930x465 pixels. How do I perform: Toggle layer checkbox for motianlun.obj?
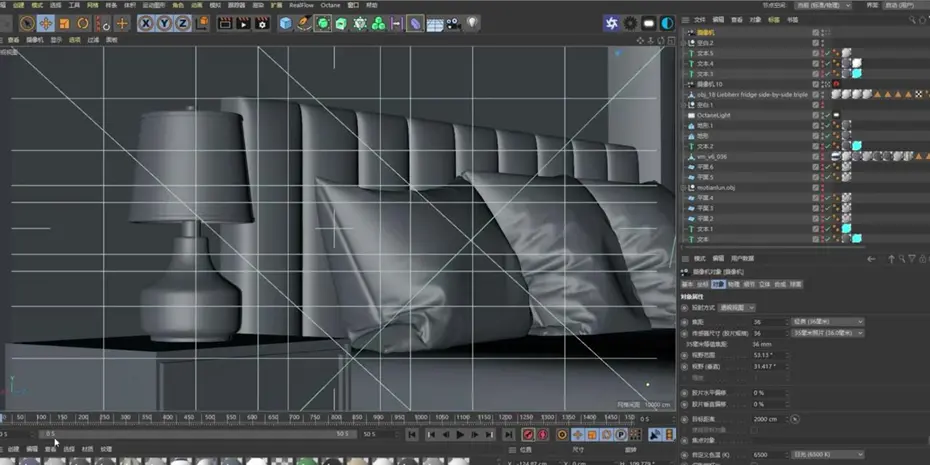point(816,188)
